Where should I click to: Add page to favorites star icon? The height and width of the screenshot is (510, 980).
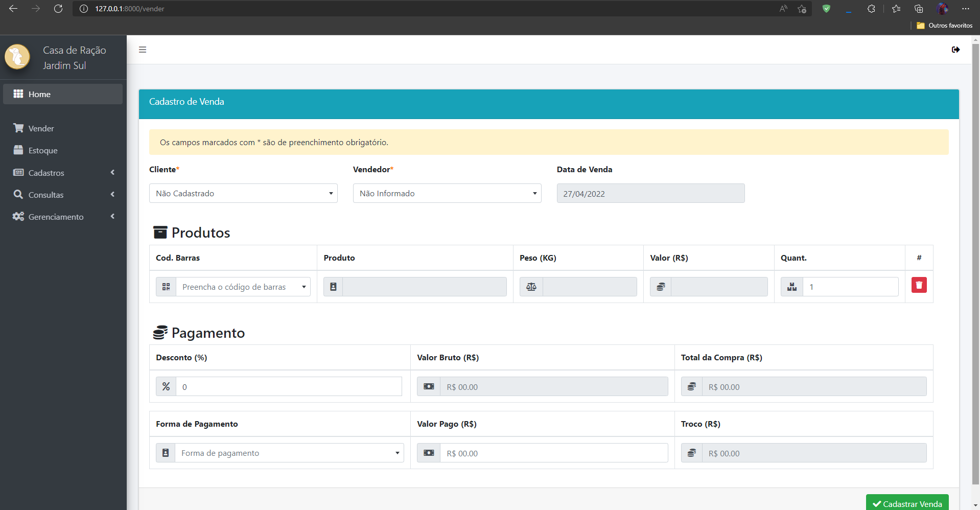(802, 9)
